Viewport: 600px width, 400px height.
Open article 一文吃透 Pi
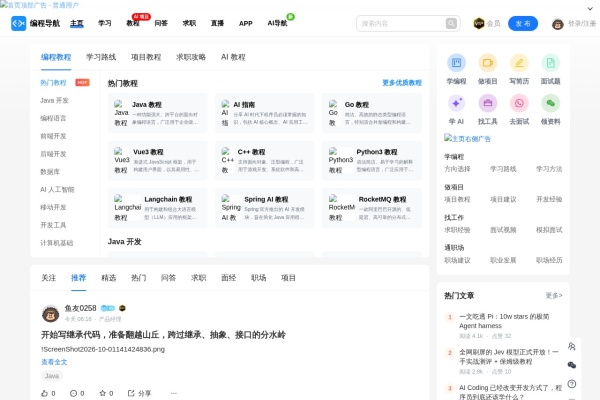504,321
